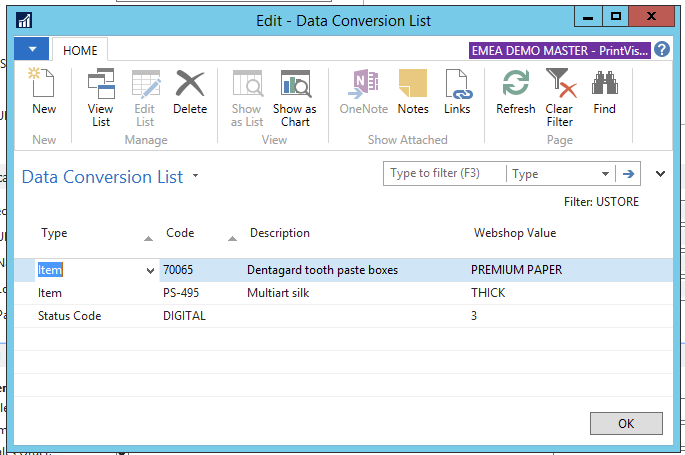Sort by the Code column header
The height and width of the screenshot is (455, 685).
(x=180, y=233)
